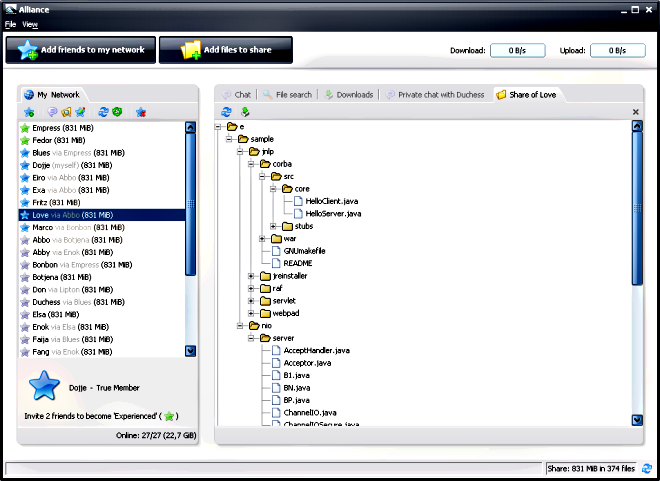Select HelloServer.java in file tree
660x481 pixels.
pos(333,214)
